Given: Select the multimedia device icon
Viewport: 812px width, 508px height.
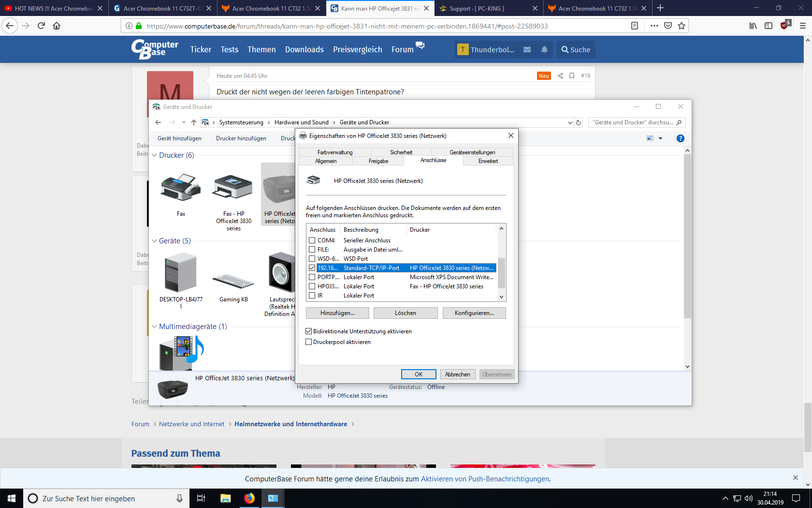Looking at the screenshot, I should (181, 352).
